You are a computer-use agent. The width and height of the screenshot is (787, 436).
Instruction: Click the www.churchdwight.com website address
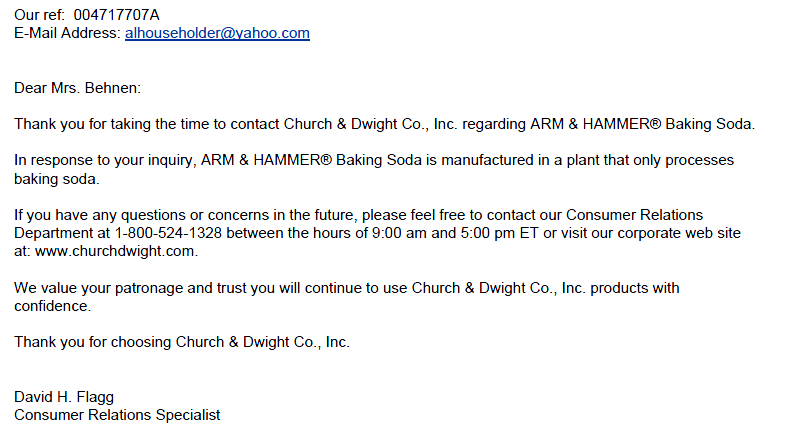[x=116, y=251]
